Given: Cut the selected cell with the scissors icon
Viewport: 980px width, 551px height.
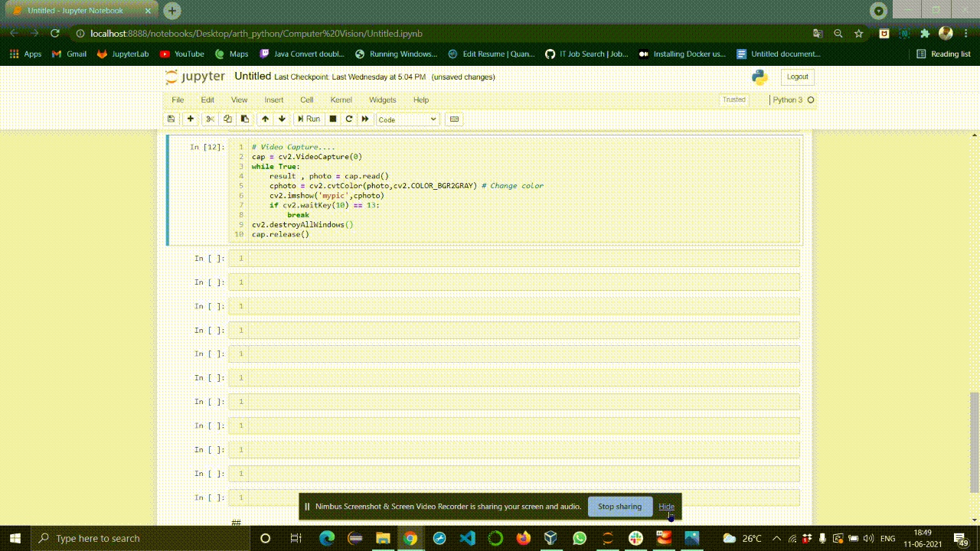Looking at the screenshot, I should [x=211, y=119].
